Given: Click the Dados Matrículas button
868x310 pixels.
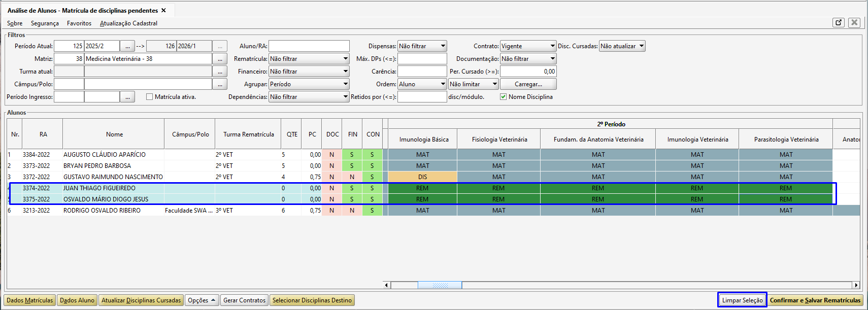Looking at the screenshot, I should (29, 300).
